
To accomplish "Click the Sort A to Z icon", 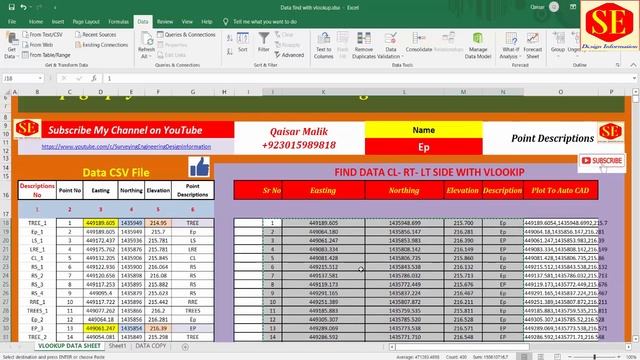I will 230,38.
